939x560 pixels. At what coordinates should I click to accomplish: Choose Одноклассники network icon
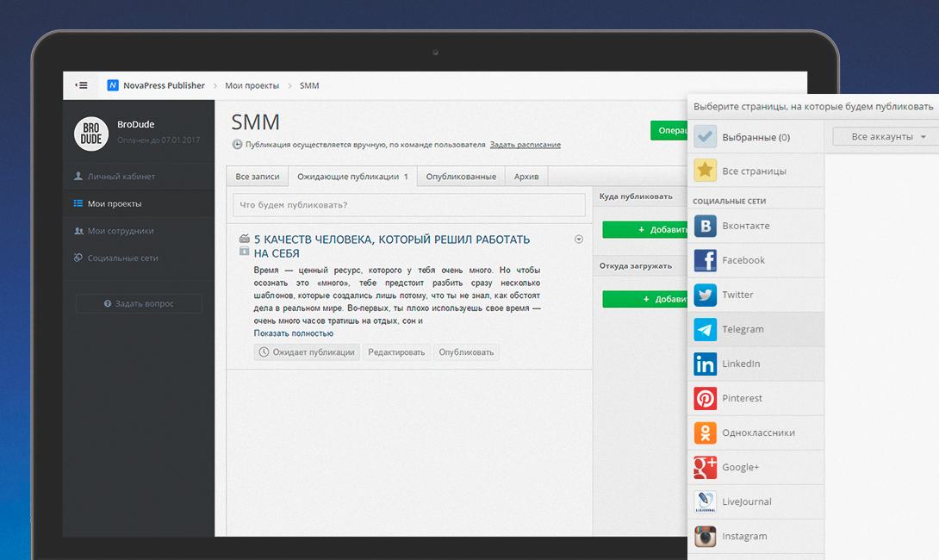705,433
